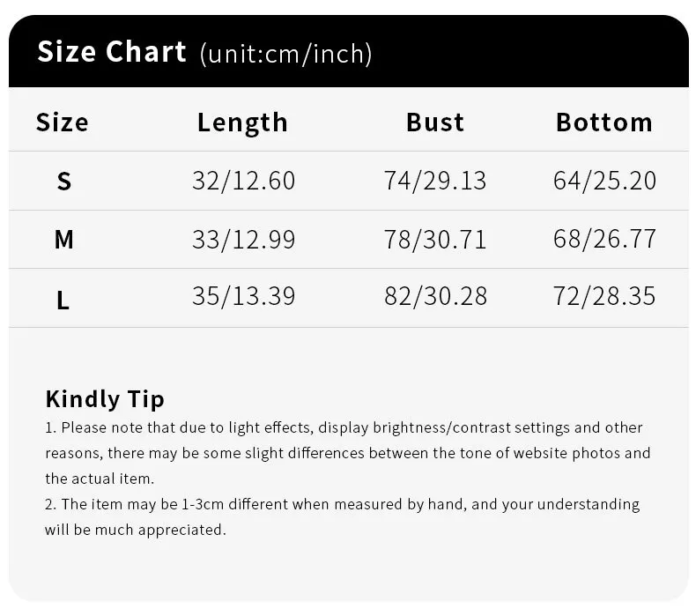696x616 pixels.
Task: Click the 78/30.71 bust value
Action: pyautogui.click(x=435, y=240)
